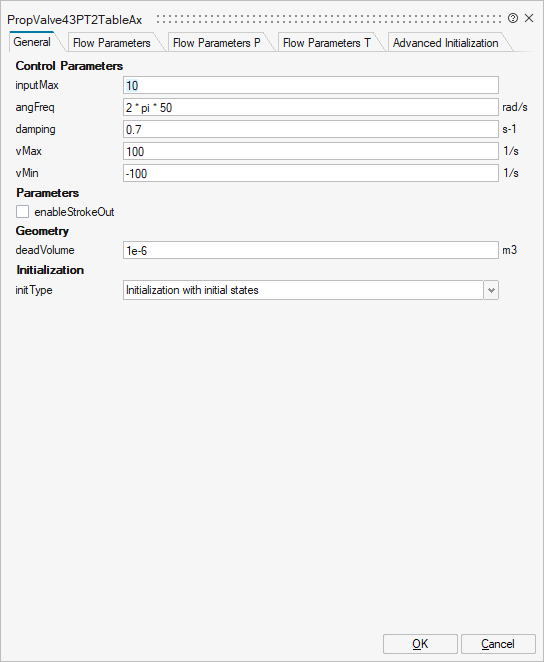Select the vMax input field
544x662 pixels.
pyautogui.click(x=311, y=151)
